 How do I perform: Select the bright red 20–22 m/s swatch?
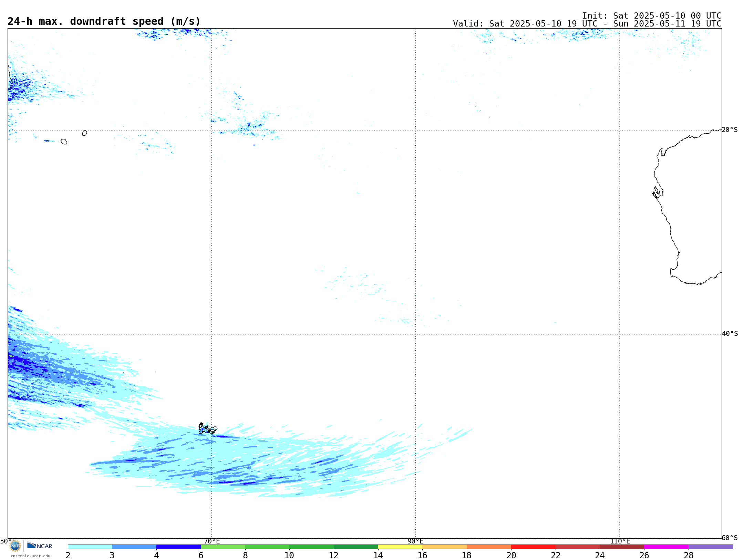pos(533,547)
